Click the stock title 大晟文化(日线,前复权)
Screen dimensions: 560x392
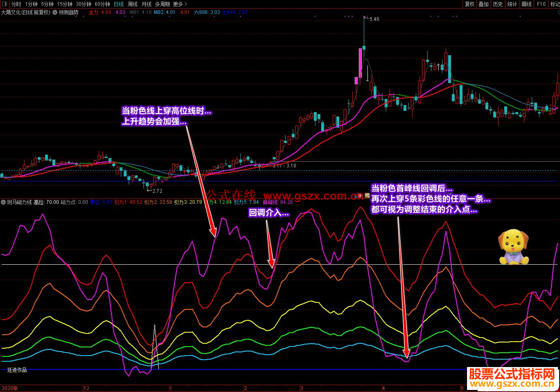click(26, 12)
